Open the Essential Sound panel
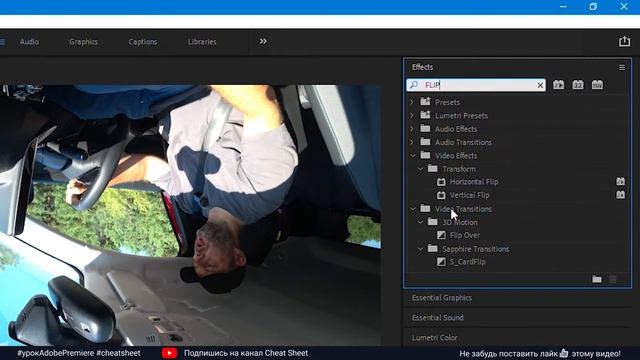Screen dimensions: 640x360 [x=438, y=318]
